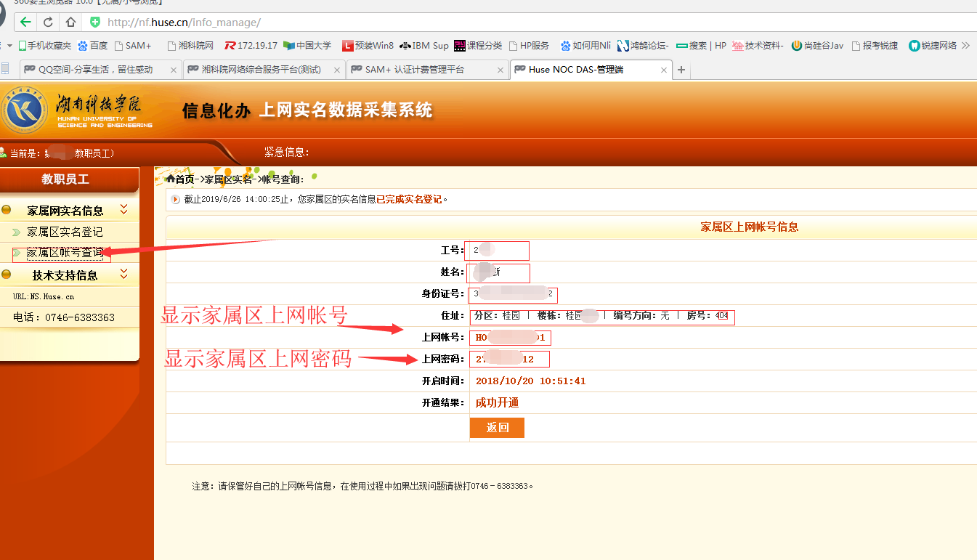Close the Huse NOC DAS tab
Image resolution: width=977 pixels, height=560 pixels.
pyautogui.click(x=664, y=70)
